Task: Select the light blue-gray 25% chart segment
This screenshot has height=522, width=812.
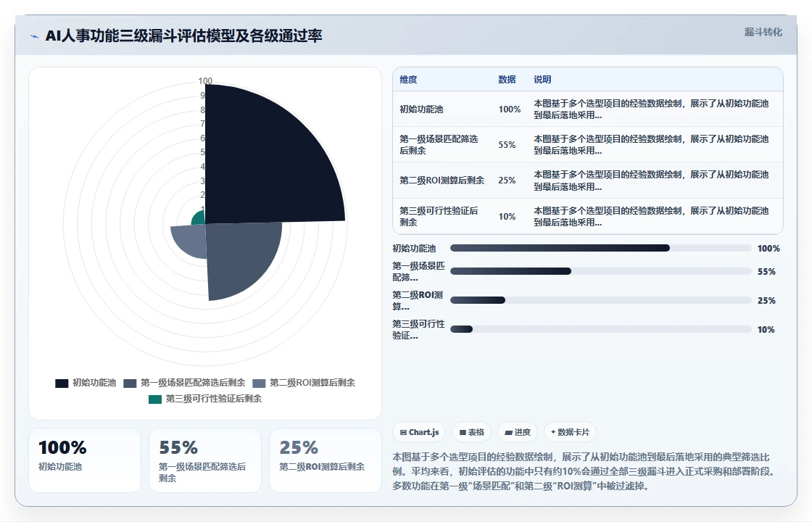Action: click(189, 241)
